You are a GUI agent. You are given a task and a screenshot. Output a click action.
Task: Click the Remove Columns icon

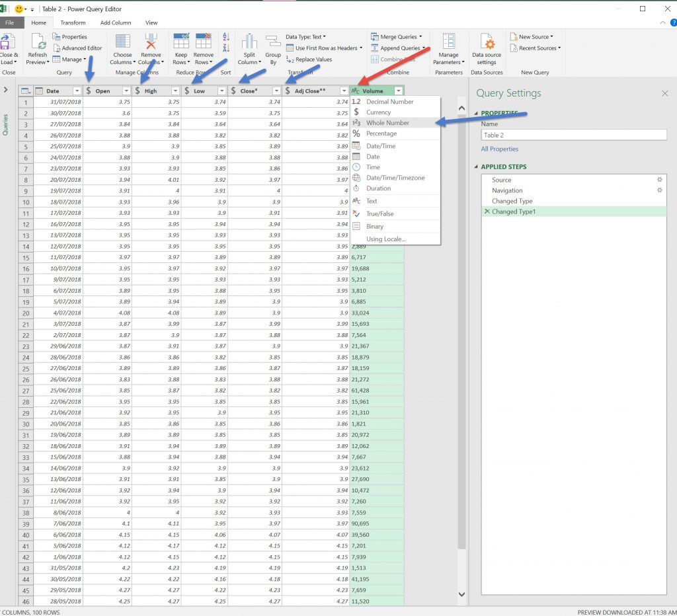coord(151,42)
